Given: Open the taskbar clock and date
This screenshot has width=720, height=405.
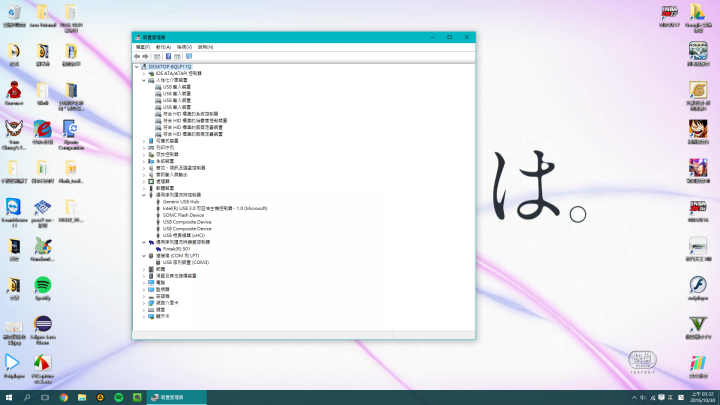Looking at the screenshot, I should pyautogui.click(x=703, y=397).
